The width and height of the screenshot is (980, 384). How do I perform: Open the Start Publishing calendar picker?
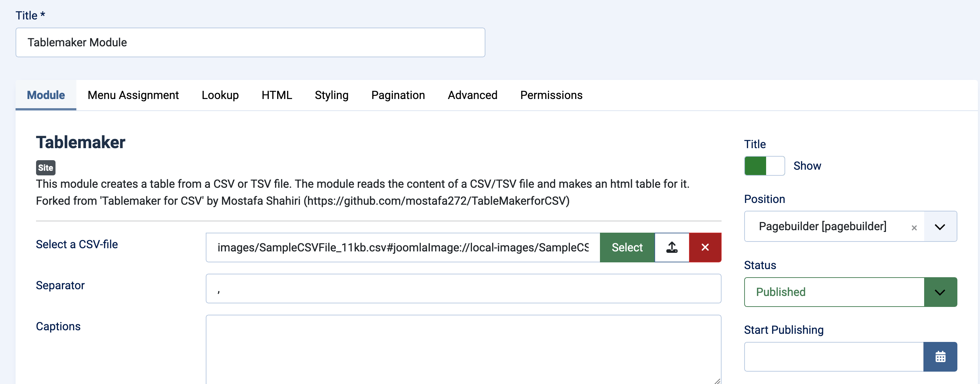pos(940,357)
